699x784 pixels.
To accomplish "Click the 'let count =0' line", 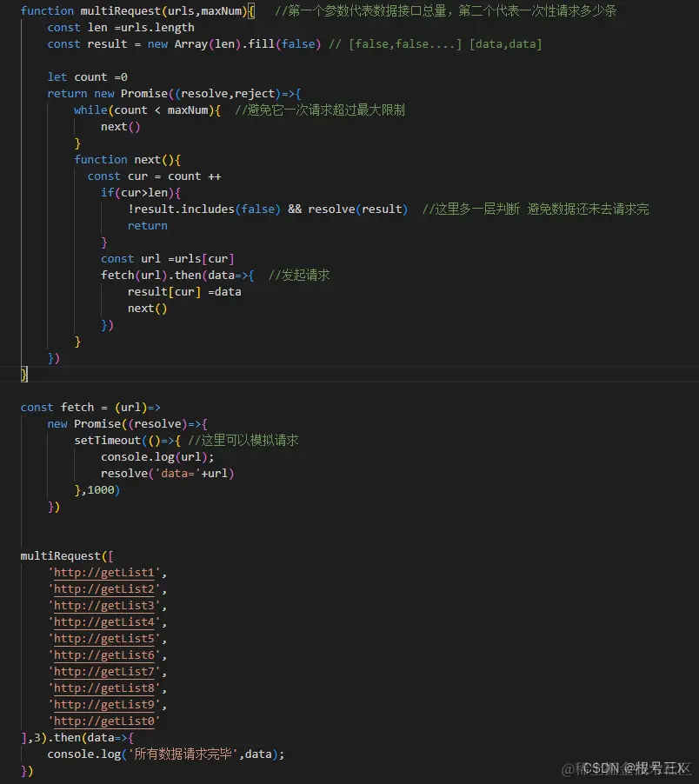I will (88, 77).
